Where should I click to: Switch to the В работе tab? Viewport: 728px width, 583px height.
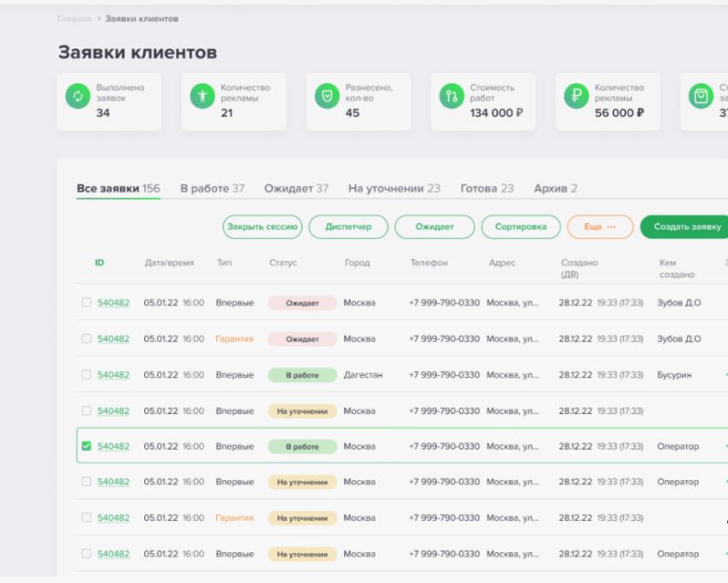[212, 188]
